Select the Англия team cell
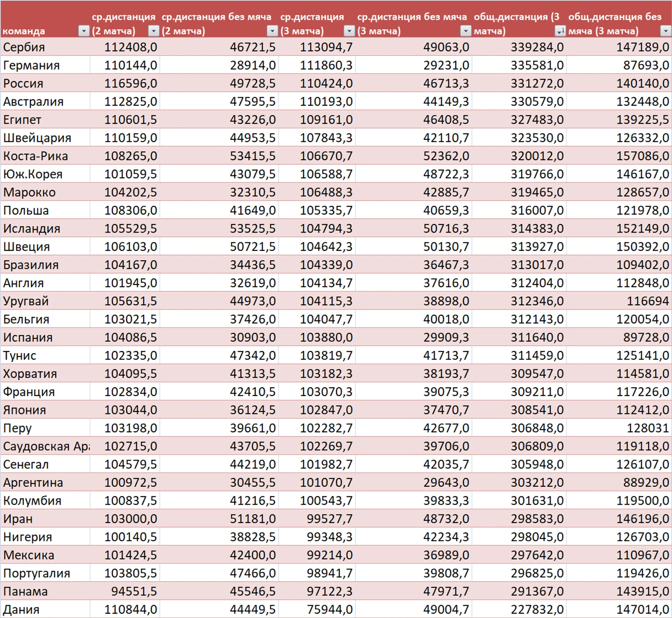This screenshot has width=672, height=618. tap(45, 283)
